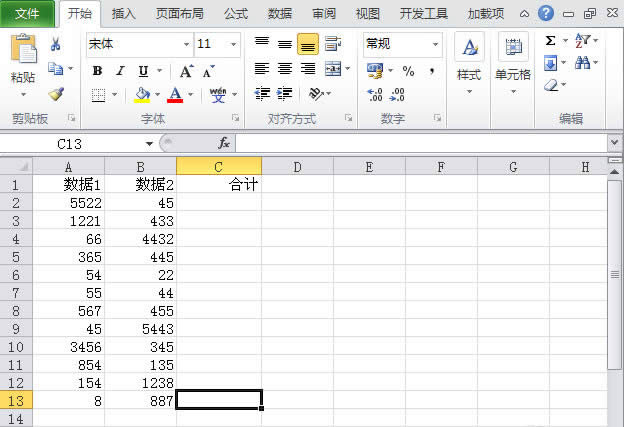Select cell containing 5522

point(68,203)
